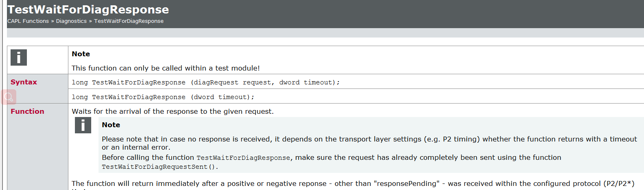644x190 pixels.
Task: Click the TestWaitForDiagResponse page title
Action: coord(88,9)
